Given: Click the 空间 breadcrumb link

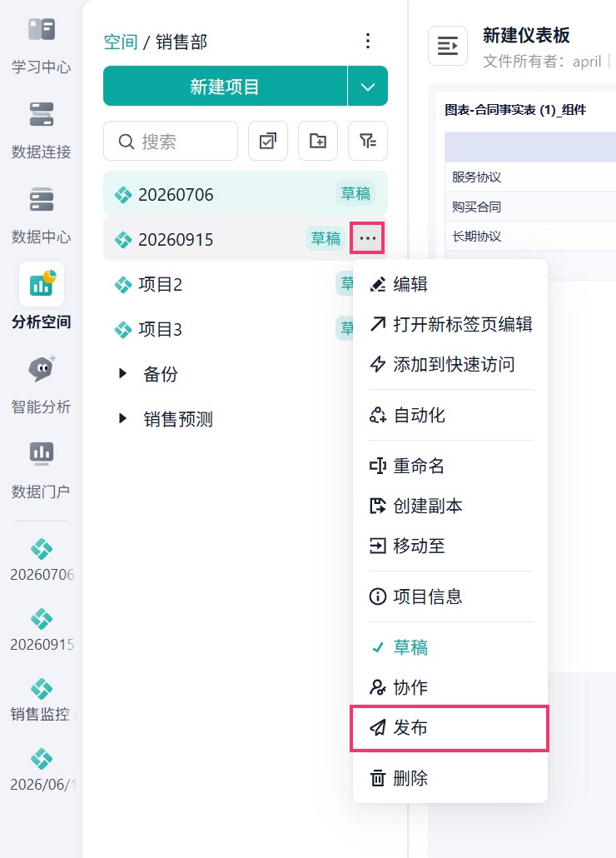Looking at the screenshot, I should coord(121,42).
